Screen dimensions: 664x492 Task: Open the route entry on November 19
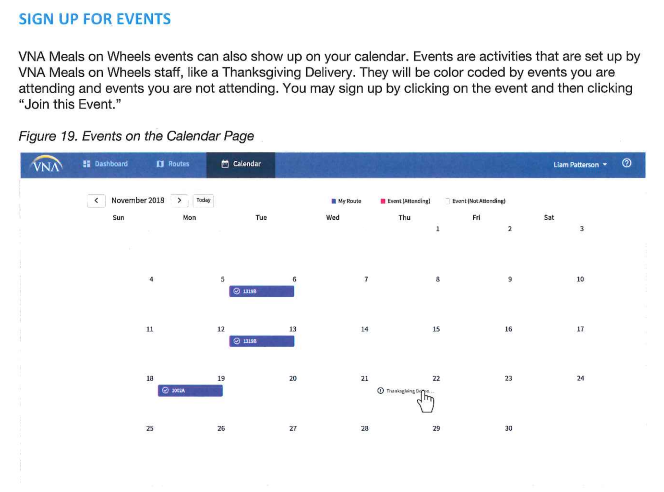[190, 390]
